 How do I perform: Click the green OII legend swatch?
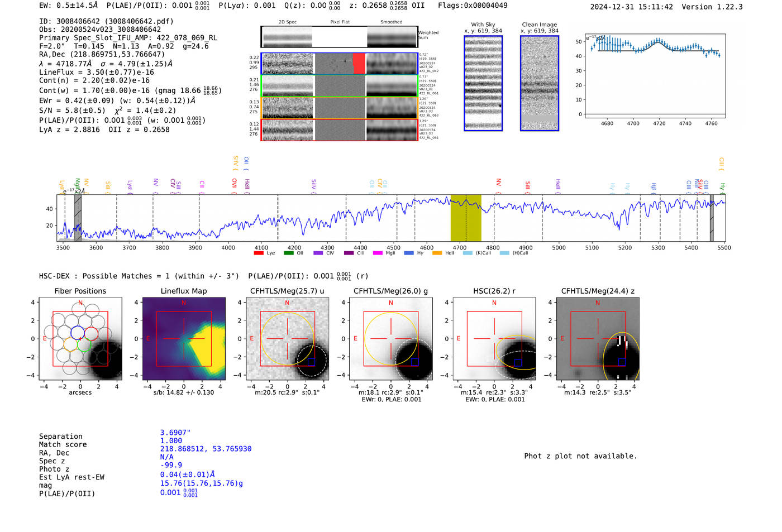[x=288, y=253]
